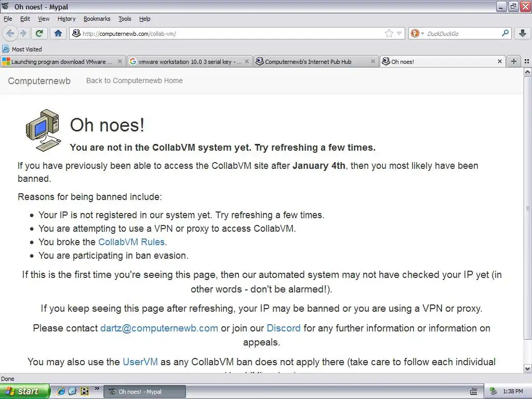Open a new tab with the plus button
532x399 pixels.
(x=514, y=61)
